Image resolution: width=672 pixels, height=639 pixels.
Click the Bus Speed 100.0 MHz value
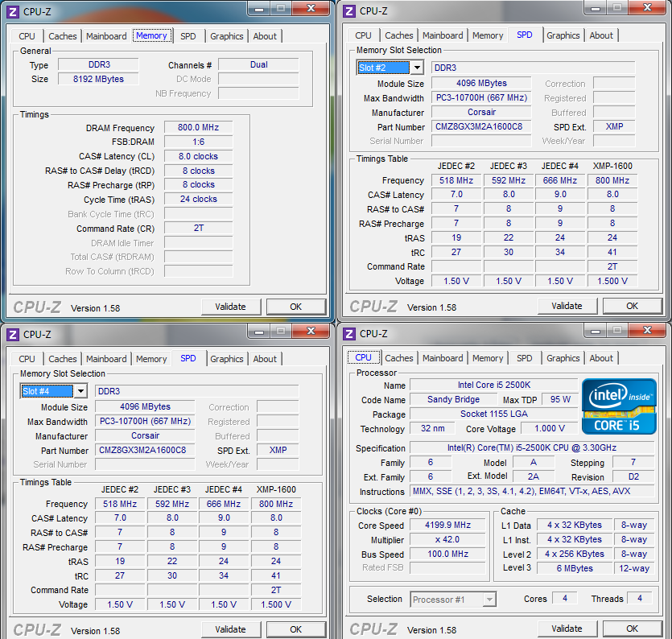[x=447, y=554]
